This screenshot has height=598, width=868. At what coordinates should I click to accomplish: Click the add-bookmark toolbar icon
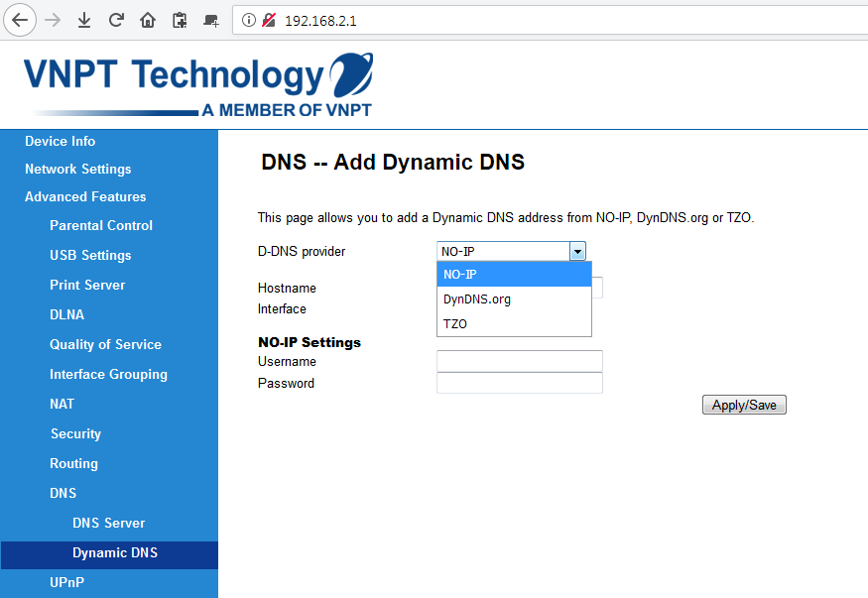(x=211, y=21)
